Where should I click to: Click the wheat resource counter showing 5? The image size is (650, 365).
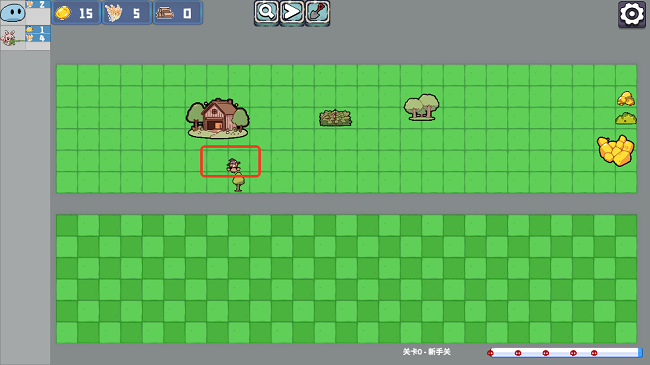click(x=127, y=13)
